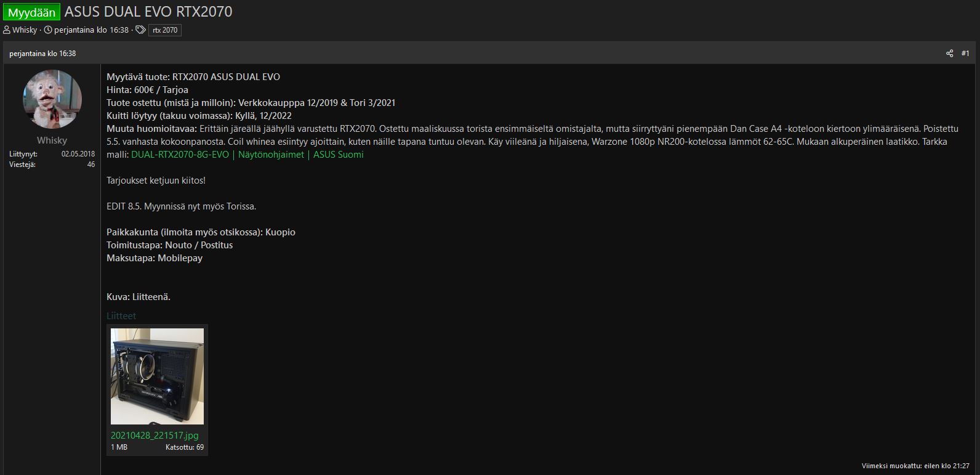
Task: Open the rtx 2070 tag
Action: [165, 30]
